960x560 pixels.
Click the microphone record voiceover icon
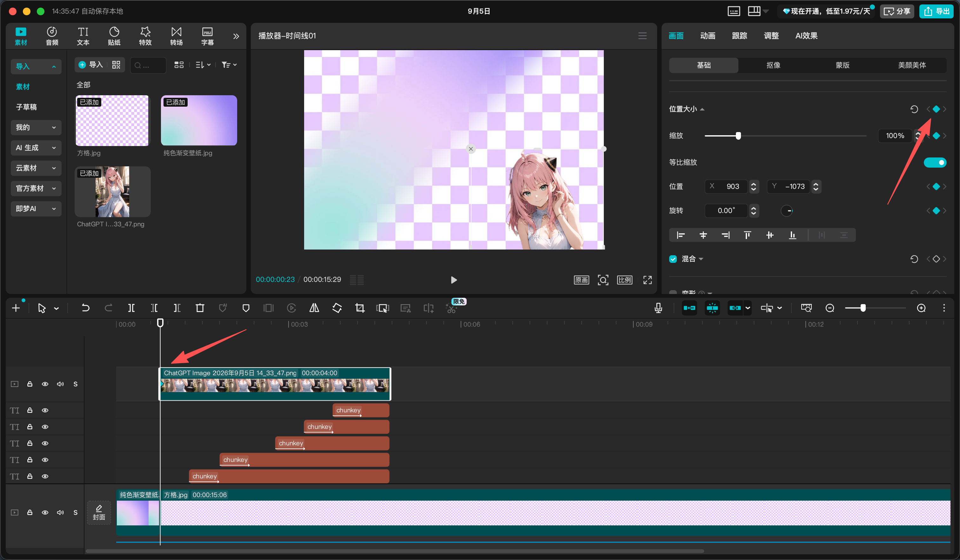tap(658, 308)
